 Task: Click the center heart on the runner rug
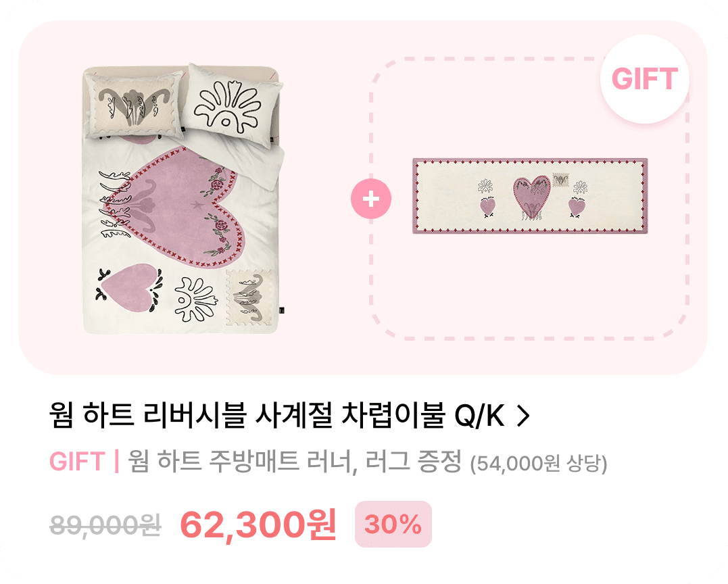pos(532,195)
